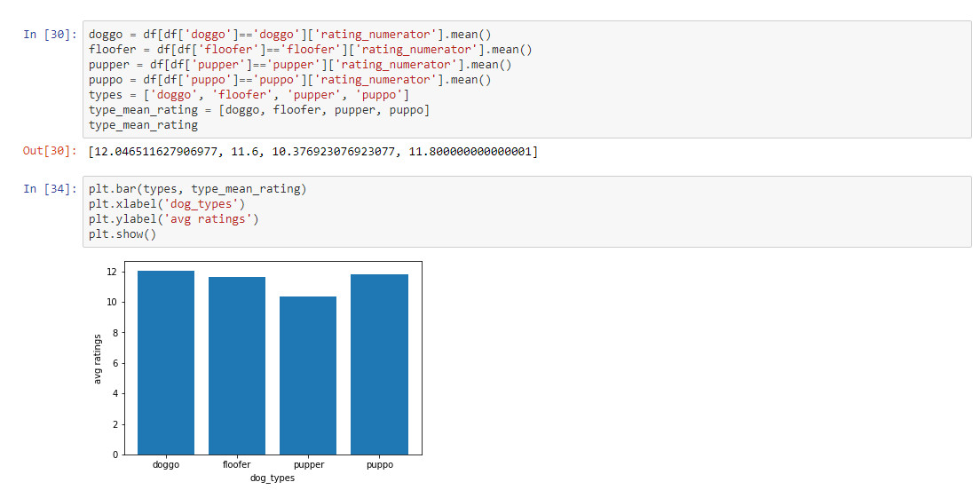Screen dimensions: 980x498
Task: Click the floofer bar in the chart
Action: [x=237, y=366]
